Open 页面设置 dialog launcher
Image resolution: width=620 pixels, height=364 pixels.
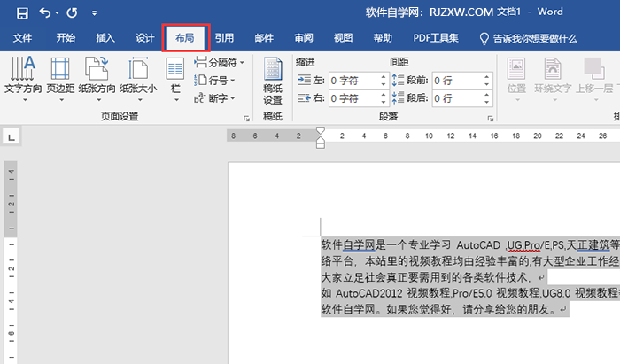pos(247,118)
